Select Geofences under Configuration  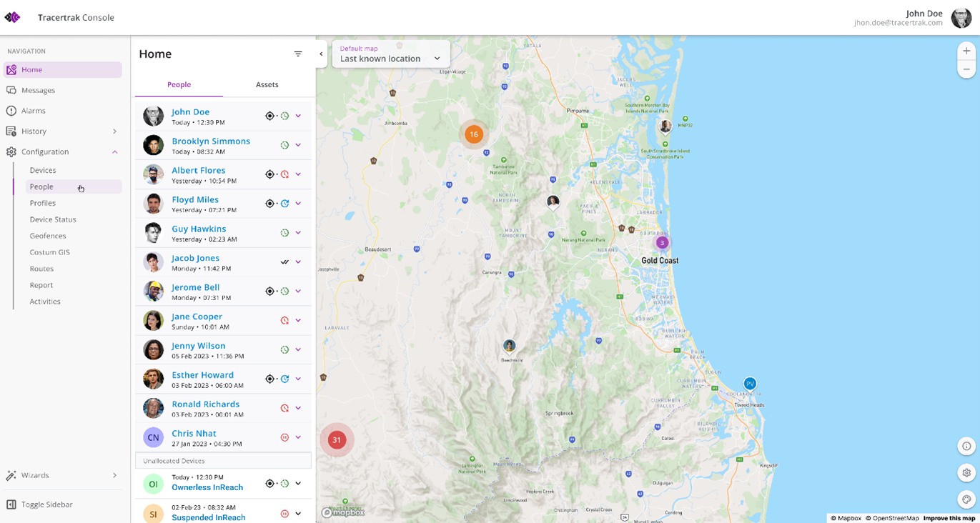click(48, 236)
